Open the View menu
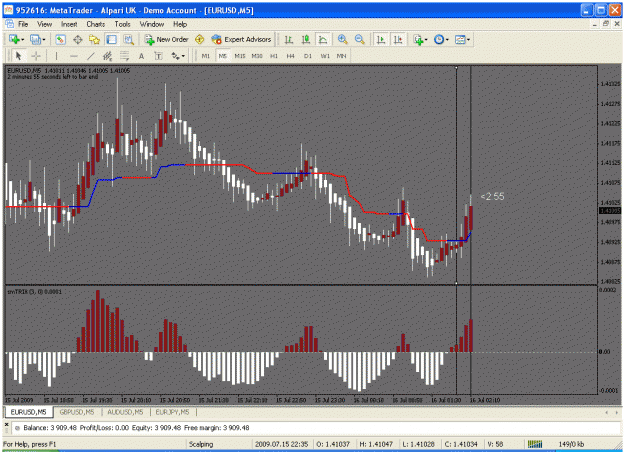The image size is (625, 452). point(45,24)
